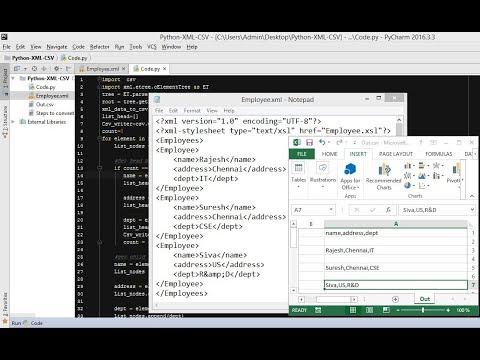The width and height of the screenshot is (480, 360).
Task: Switch to Excel PAGE LAYOUT tab
Action: pos(396,154)
